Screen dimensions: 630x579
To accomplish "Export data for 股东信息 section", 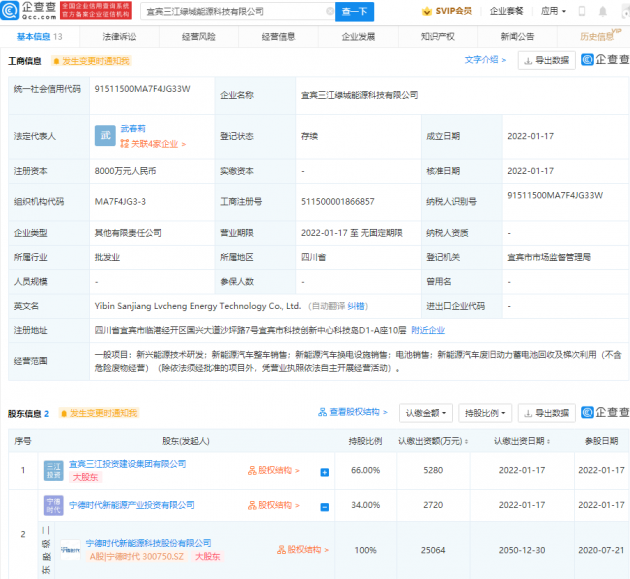I will (x=546, y=413).
